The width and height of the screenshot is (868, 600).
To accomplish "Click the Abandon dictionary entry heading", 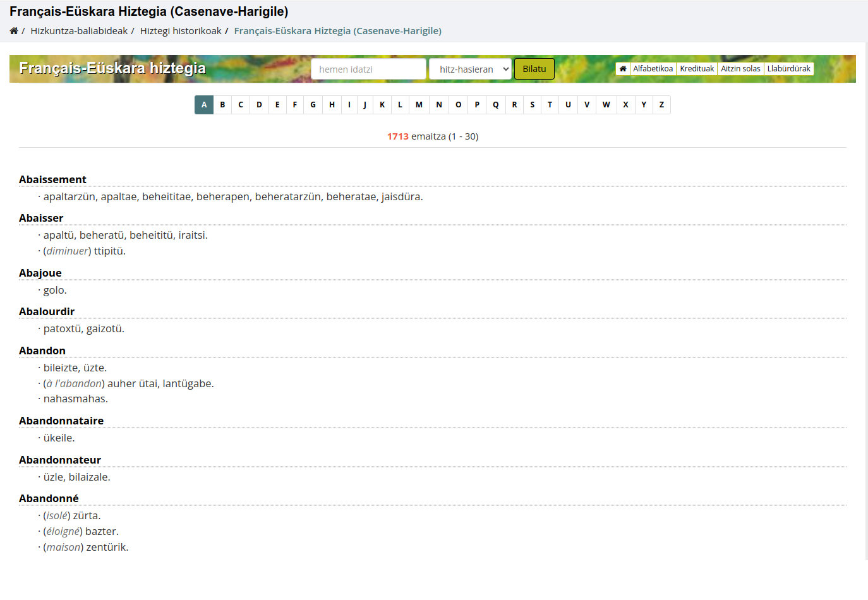I will (42, 351).
